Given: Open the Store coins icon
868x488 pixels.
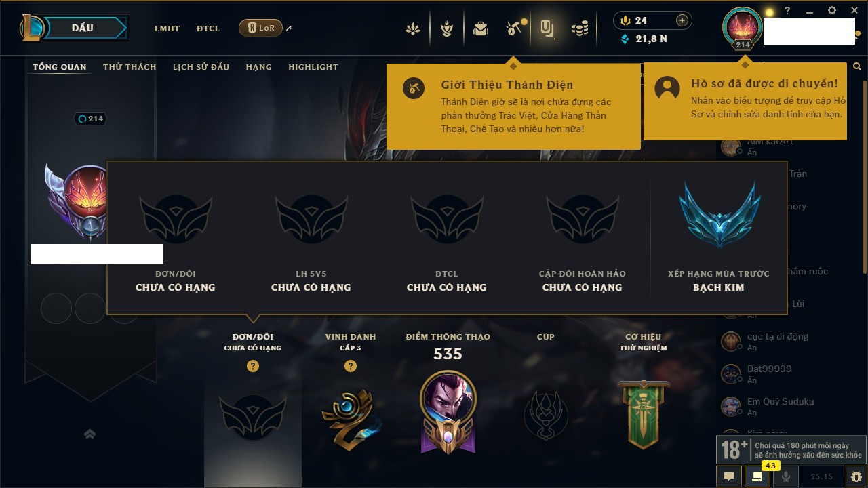Looking at the screenshot, I should pos(579,28).
